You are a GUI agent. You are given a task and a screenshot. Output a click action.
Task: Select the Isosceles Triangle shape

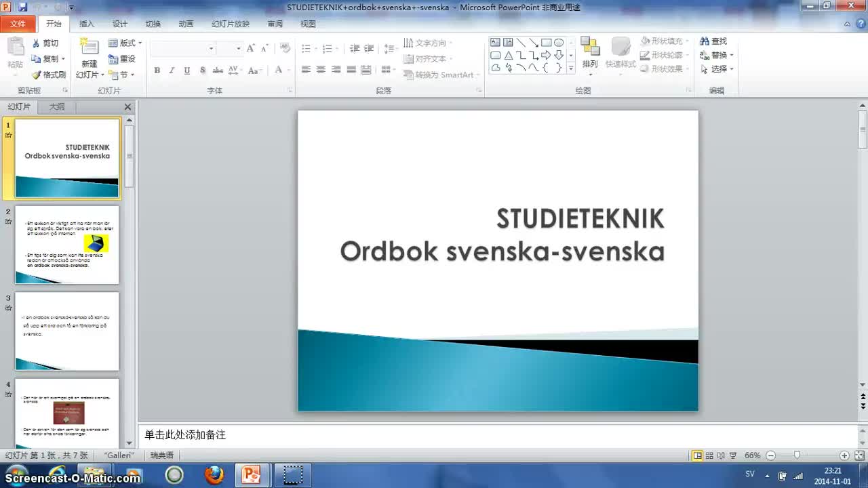pyautogui.click(x=508, y=55)
